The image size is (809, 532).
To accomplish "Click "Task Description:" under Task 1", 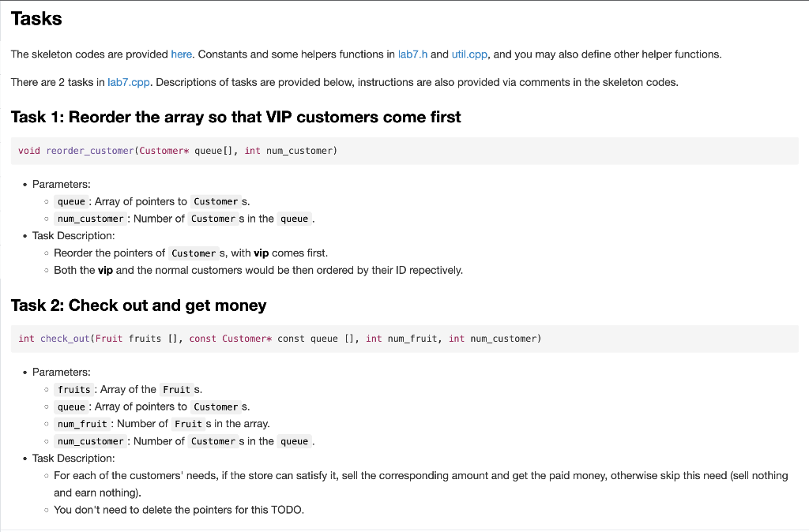I will pyautogui.click(x=73, y=235).
